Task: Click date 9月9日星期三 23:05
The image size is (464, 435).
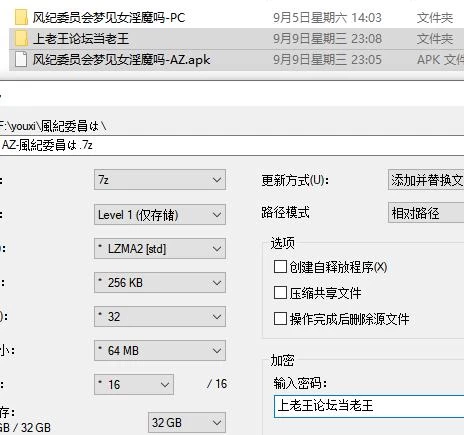Action: [x=327, y=60]
